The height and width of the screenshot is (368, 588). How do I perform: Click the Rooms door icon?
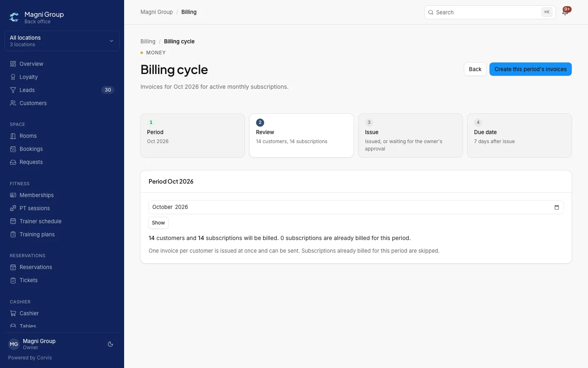pos(13,136)
